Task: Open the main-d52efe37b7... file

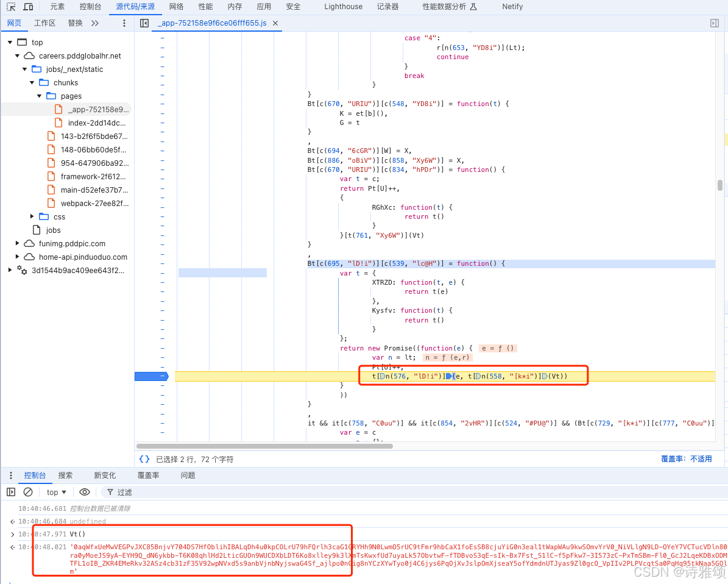Action: click(x=88, y=190)
